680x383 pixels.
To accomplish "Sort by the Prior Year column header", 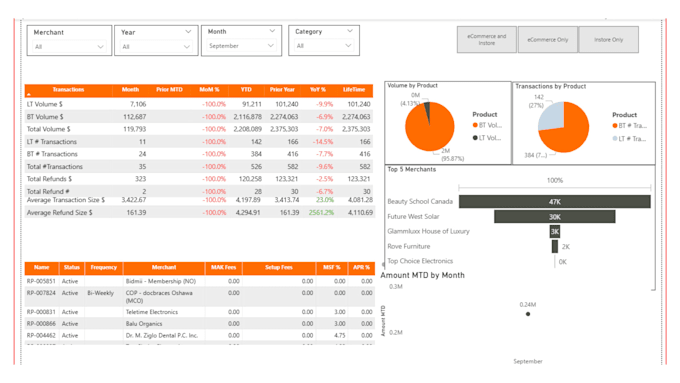I will (x=282, y=90).
